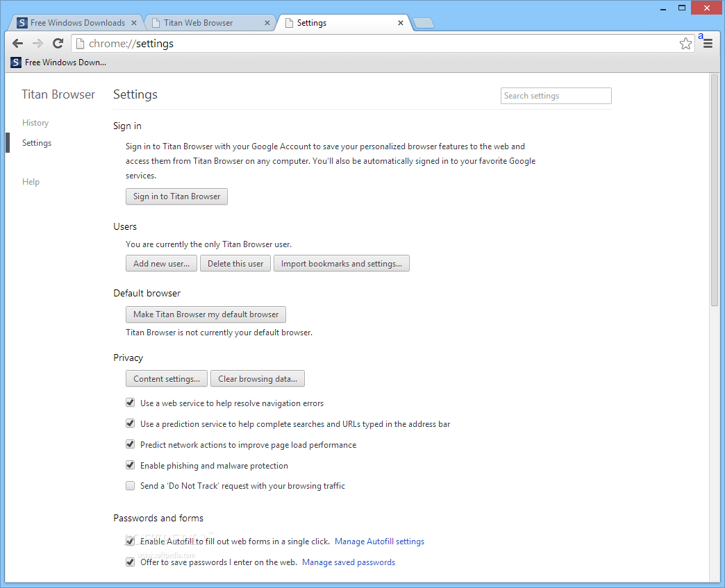Toggle Enable Autofill checkbox
Image resolution: width=725 pixels, height=588 pixels.
[131, 541]
